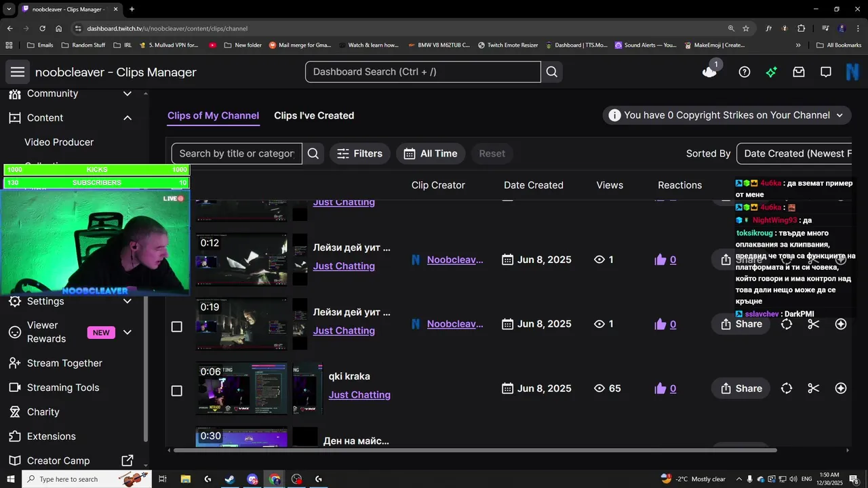Click the Creator Camp external link icon
Screen dimensions: 868x488
coord(127,461)
